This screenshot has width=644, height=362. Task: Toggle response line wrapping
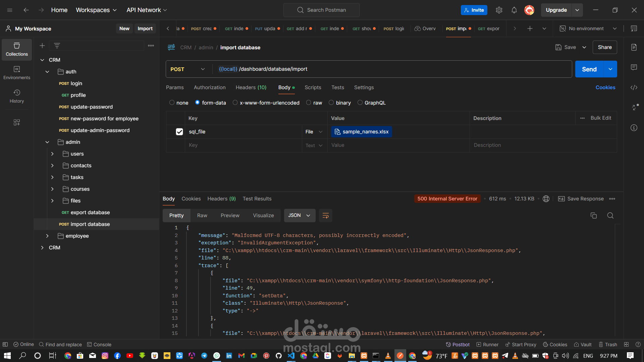click(x=325, y=216)
